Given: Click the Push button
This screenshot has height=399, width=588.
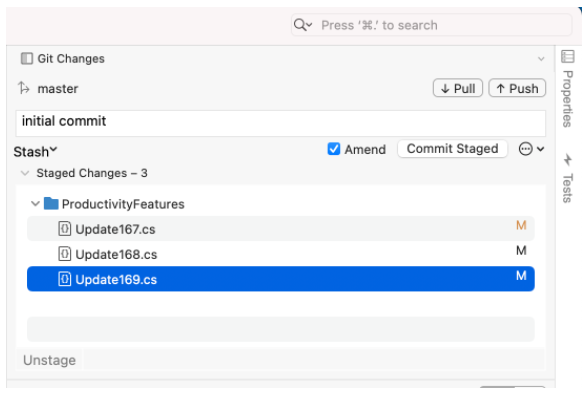Looking at the screenshot, I should click(517, 88).
